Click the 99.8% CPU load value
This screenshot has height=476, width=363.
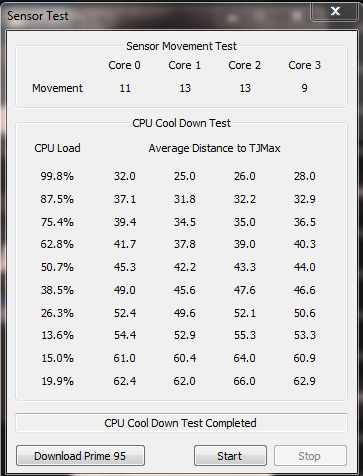pyautogui.click(x=57, y=176)
